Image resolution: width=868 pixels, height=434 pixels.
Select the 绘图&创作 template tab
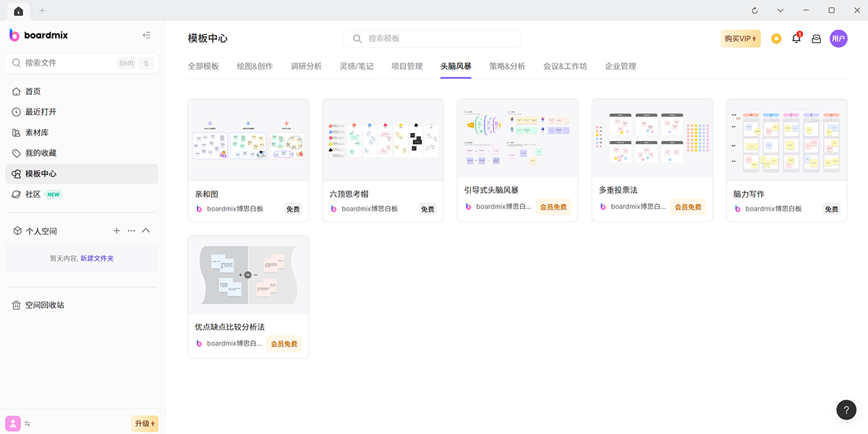click(255, 66)
